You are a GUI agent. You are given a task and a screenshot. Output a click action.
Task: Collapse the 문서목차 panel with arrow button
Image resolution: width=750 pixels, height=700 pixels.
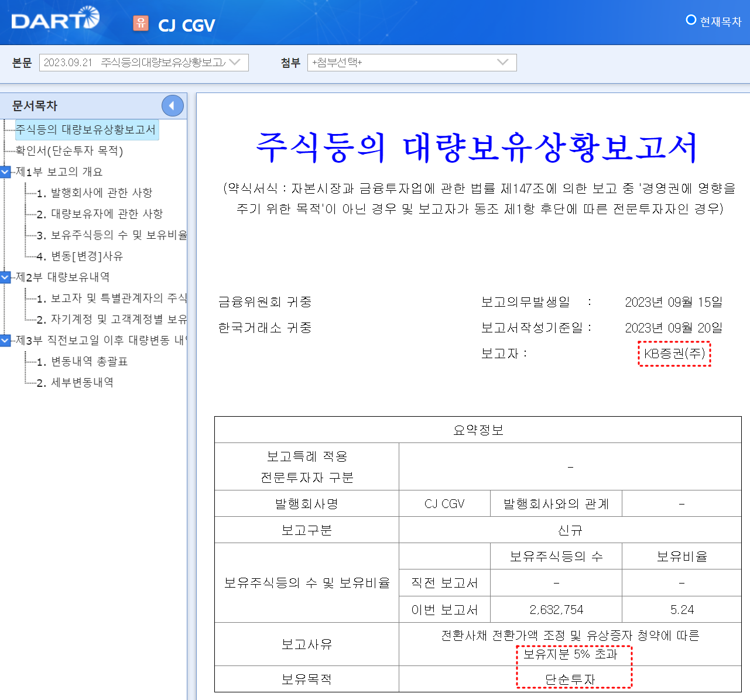(x=173, y=106)
